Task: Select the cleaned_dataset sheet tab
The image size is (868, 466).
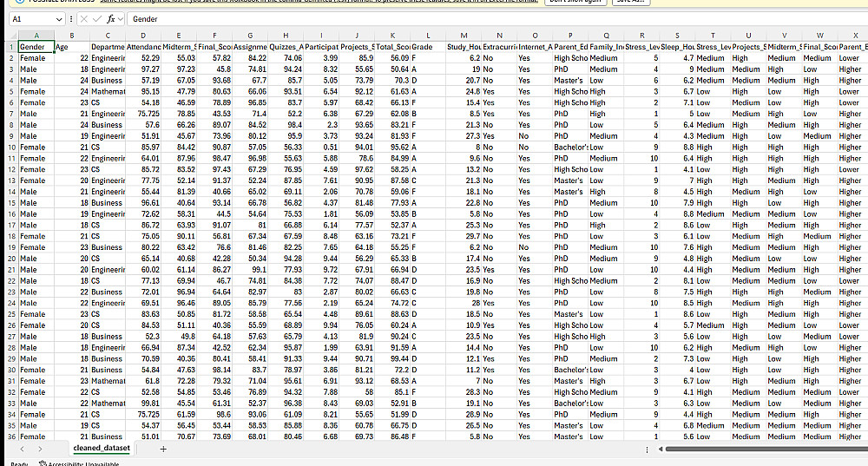Action: (x=102, y=449)
